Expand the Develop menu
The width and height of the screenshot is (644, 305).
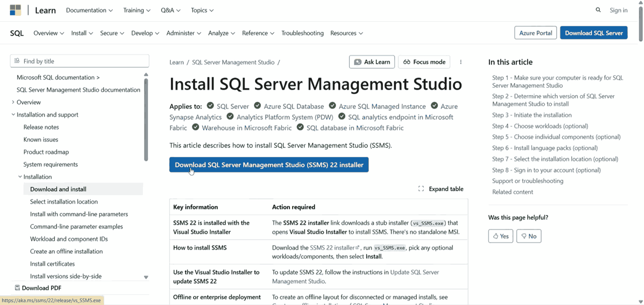tap(145, 33)
